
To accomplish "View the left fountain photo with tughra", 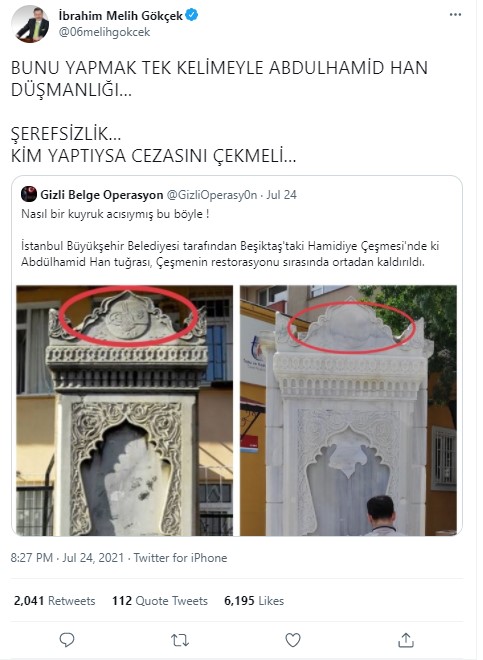I will (125, 410).
